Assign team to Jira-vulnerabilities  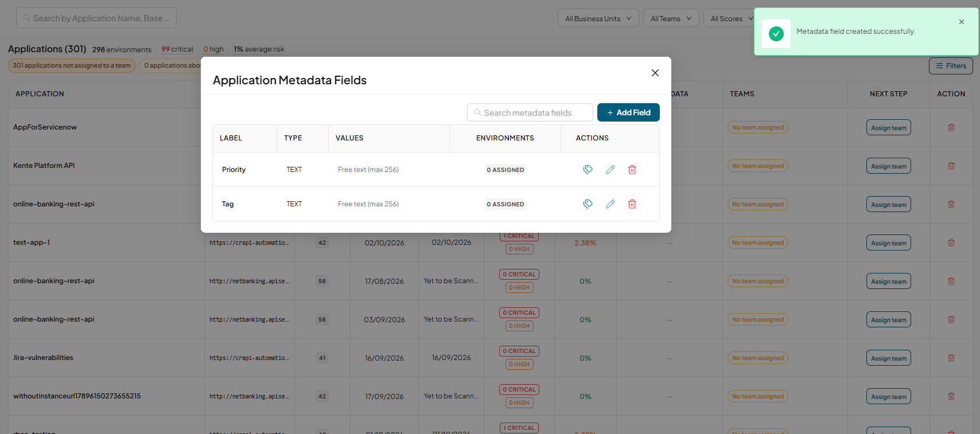pyautogui.click(x=889, y=358)
